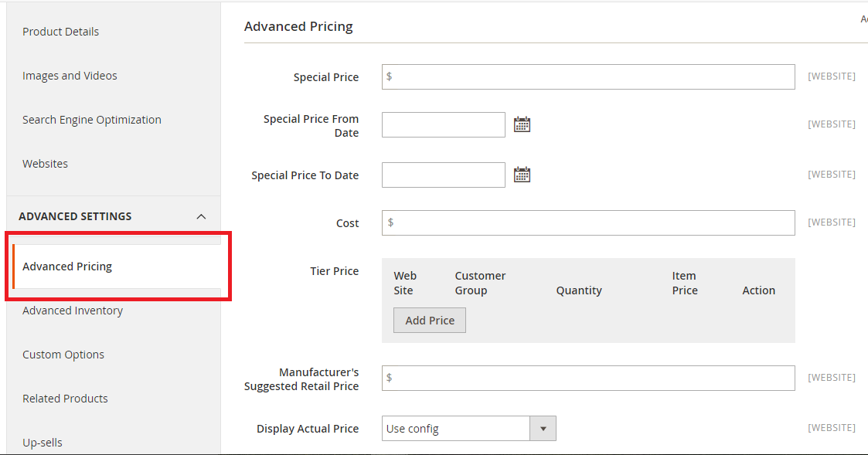Go to Search Engine Optimization tab
Viewport: 868px width, 455px height.
91,120
